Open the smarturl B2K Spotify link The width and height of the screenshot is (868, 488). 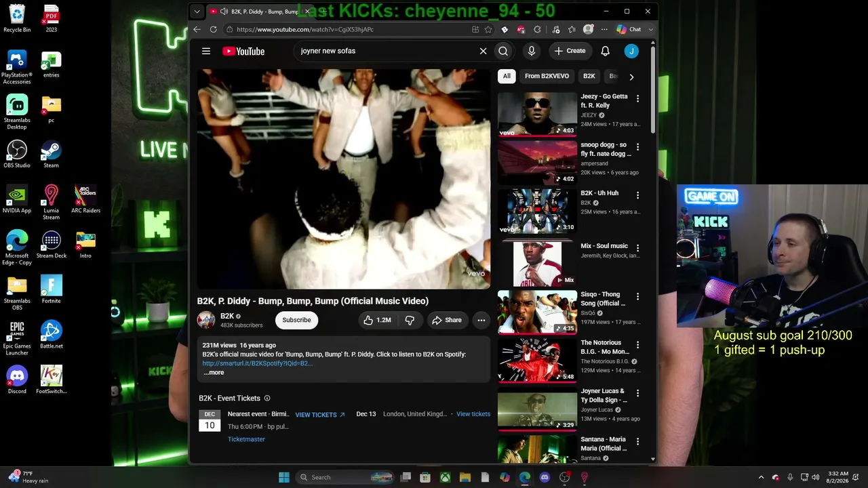tap(257, 363)
